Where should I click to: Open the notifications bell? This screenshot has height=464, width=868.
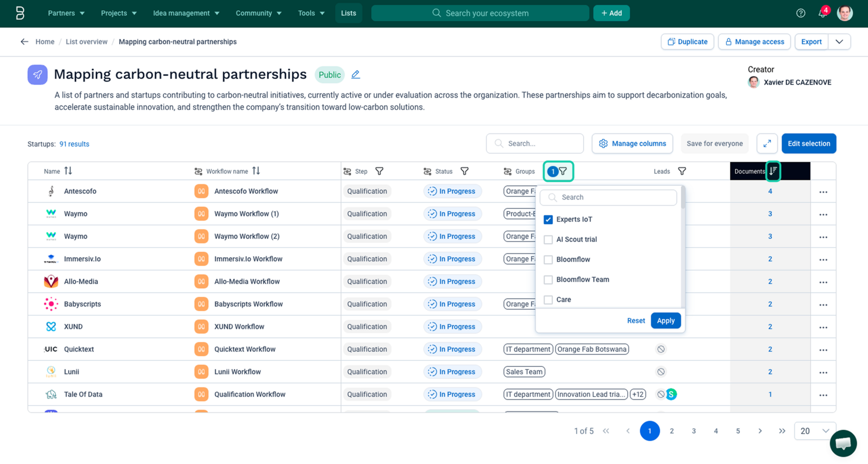coord(823,13)
